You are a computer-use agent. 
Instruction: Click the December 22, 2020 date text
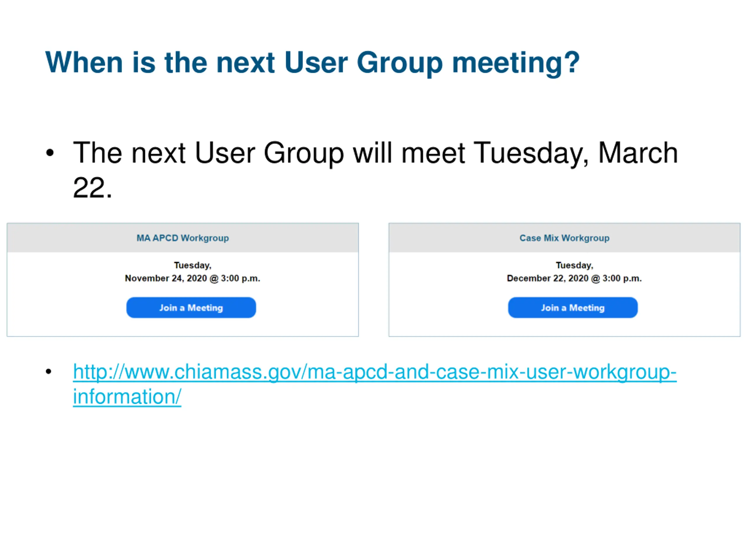(547, 279)
